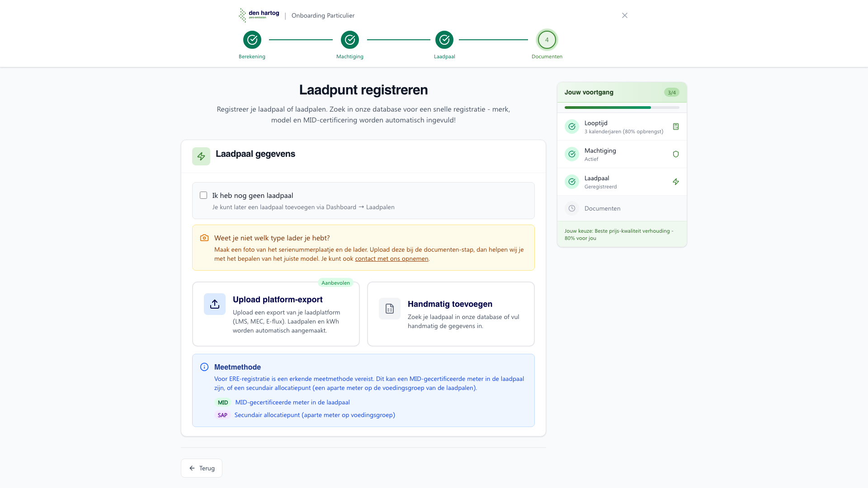Go to the Machtiging step circle
Viewport: 868px width, 488px height.
[350, 40]
